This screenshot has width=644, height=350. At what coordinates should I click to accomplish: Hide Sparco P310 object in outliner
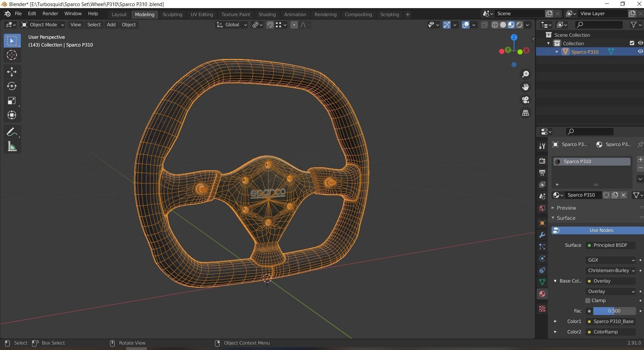[640, 52]
